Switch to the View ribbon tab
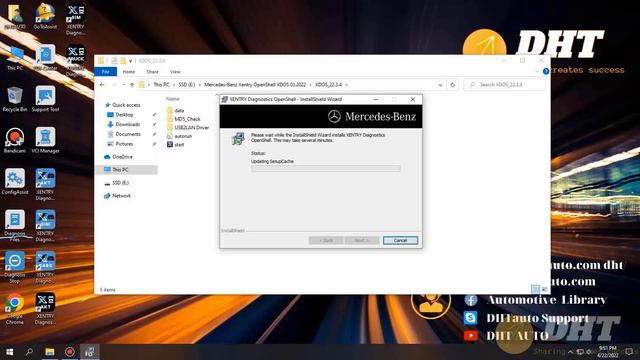Image resolution: width=640 pixels, height=360 pixels. pyautogui.click(x=175, y=71)
